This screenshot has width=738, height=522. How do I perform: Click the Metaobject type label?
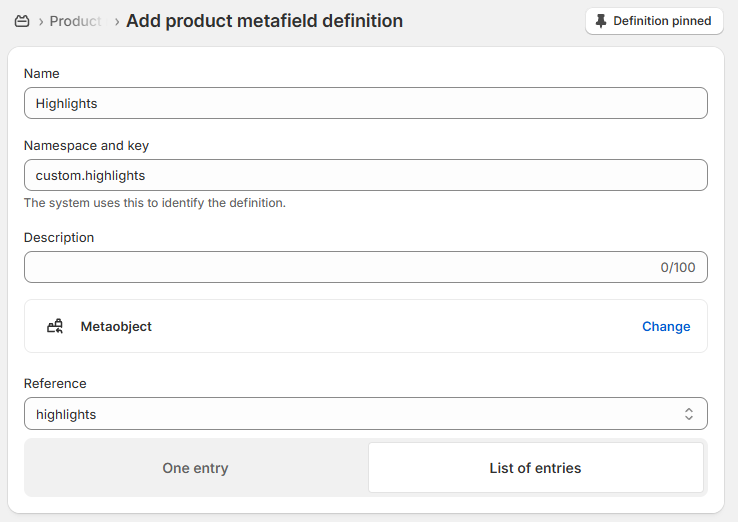(116, 326)
